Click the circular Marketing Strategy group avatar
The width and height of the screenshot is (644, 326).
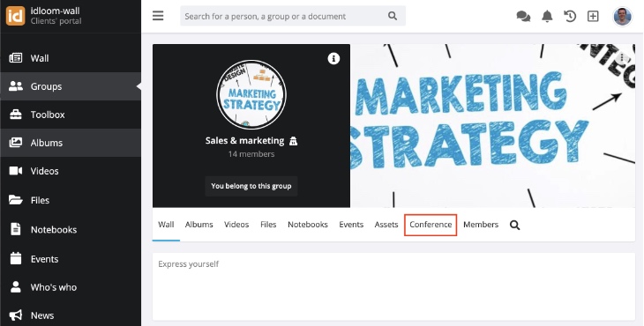(x=251, y=94)
